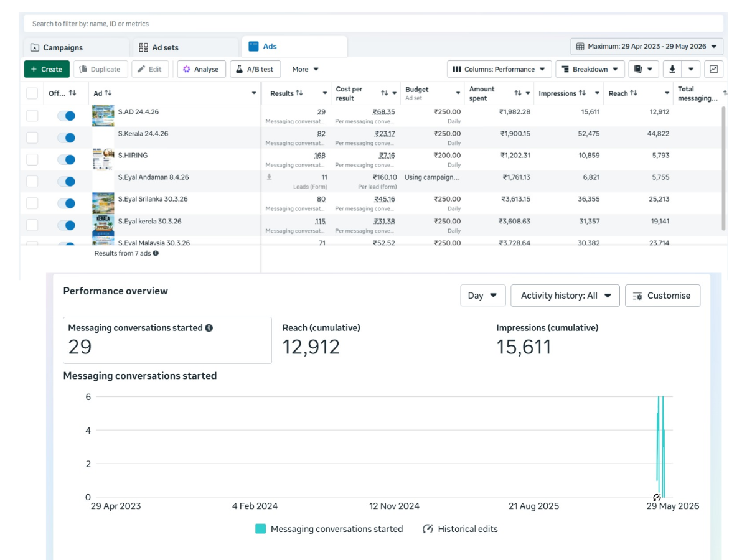The width and height of the screenshot is (747, 560).
Task: Switch to the Ad sets tab
Action: [x=186, y=47]
